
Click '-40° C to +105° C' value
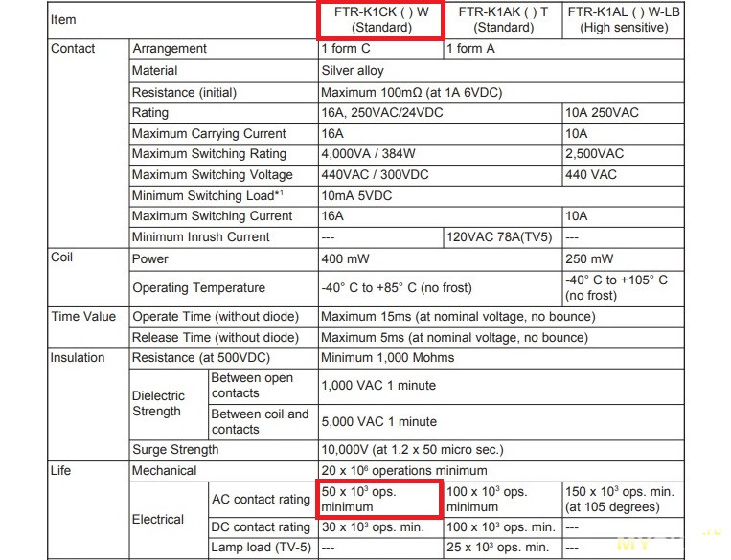(x=623, y=288)
